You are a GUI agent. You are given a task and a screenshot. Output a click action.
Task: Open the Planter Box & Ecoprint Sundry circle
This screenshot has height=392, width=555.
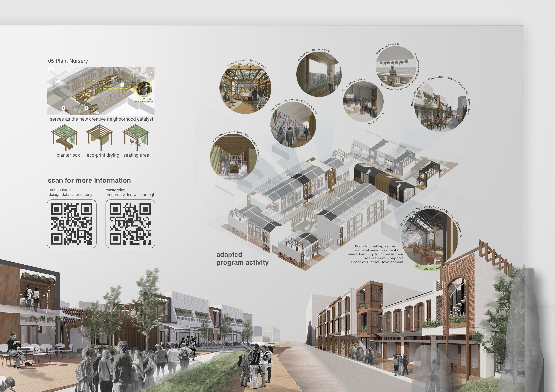[x=233, y=157]
